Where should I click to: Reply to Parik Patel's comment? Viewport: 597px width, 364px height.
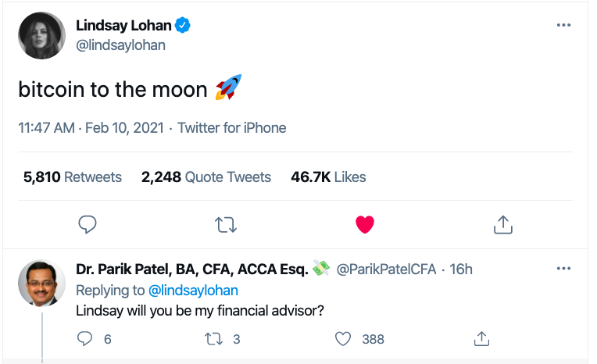point(86,338)
